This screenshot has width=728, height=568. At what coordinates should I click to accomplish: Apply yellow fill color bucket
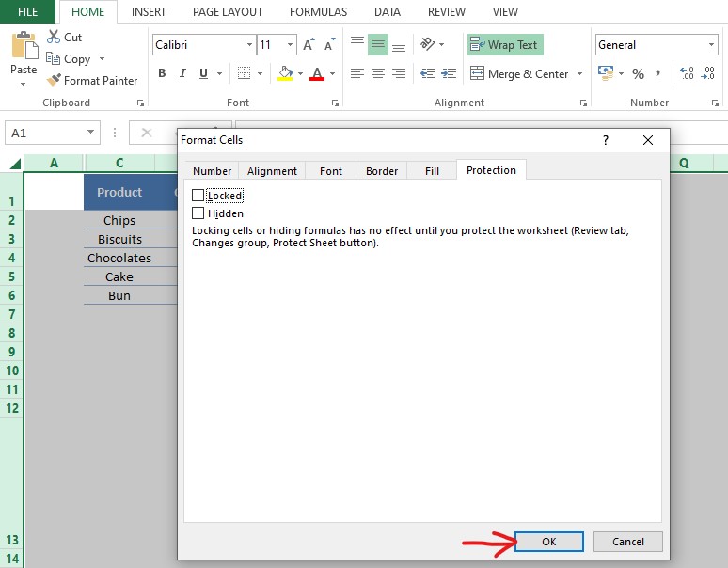click(285, 72)
